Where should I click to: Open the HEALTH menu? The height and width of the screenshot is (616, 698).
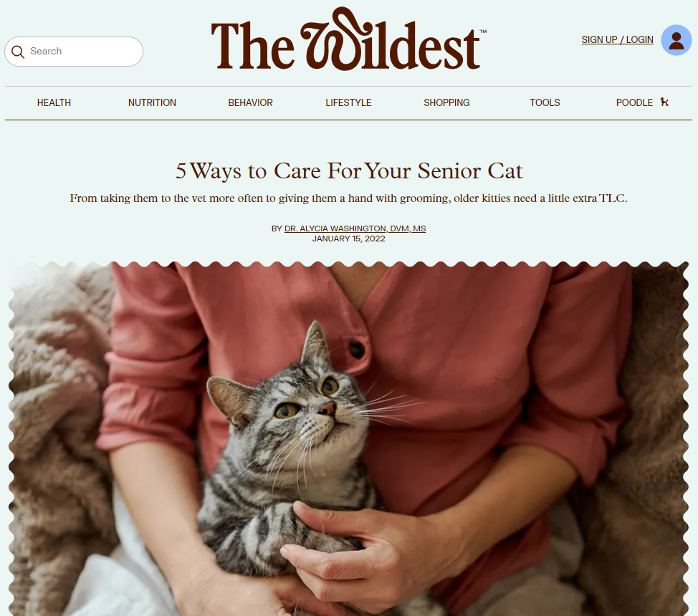[54, 103]
